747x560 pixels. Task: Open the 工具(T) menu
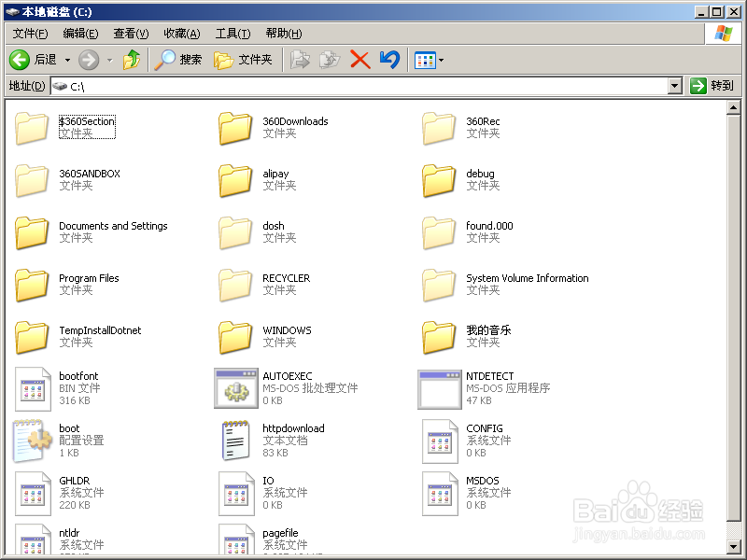(233, 34)
